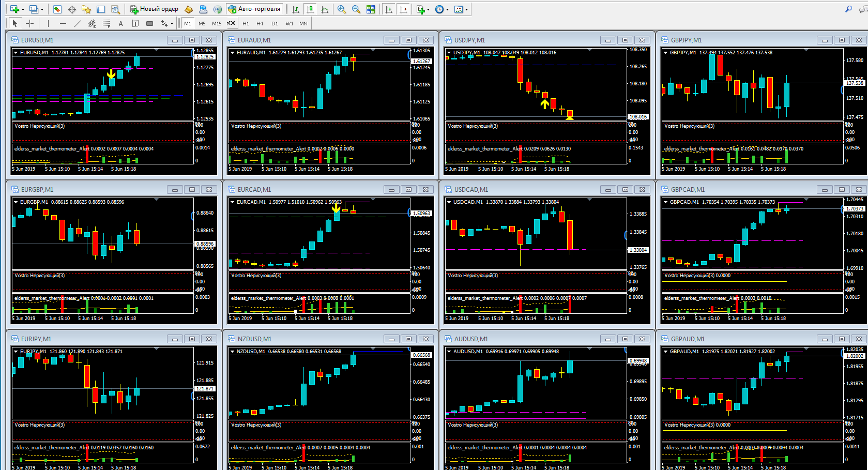868x470 pixels.
Task: Open MetaEditor with the yellow book icon
Action: [189, 9]
